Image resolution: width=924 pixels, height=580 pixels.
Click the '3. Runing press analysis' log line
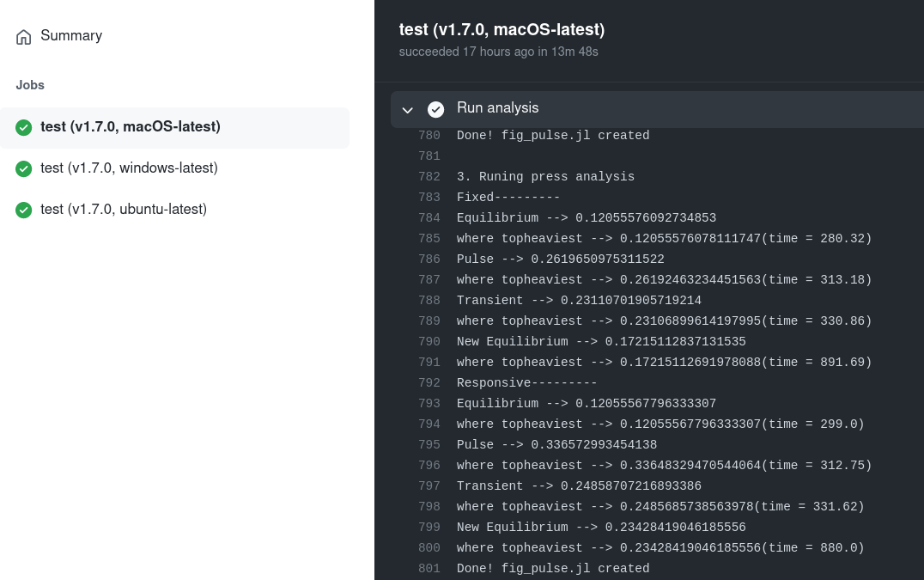(x=545, y=176)
